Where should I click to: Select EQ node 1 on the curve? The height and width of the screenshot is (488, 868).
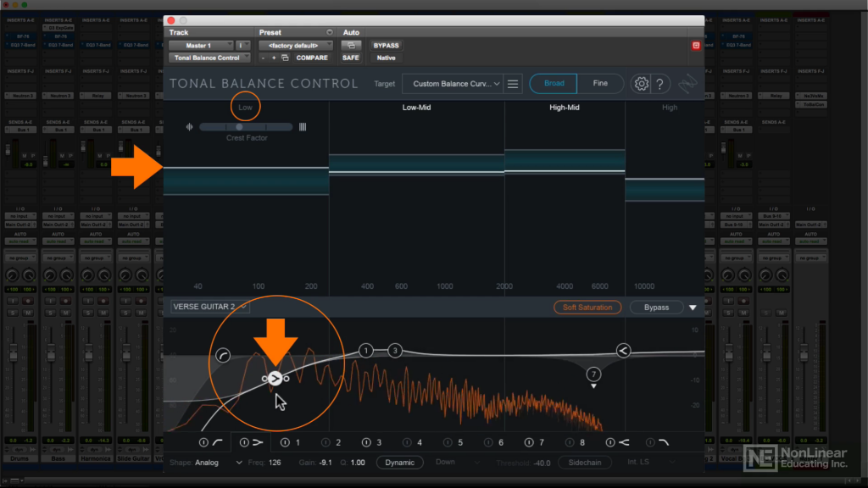click(366, 350)
